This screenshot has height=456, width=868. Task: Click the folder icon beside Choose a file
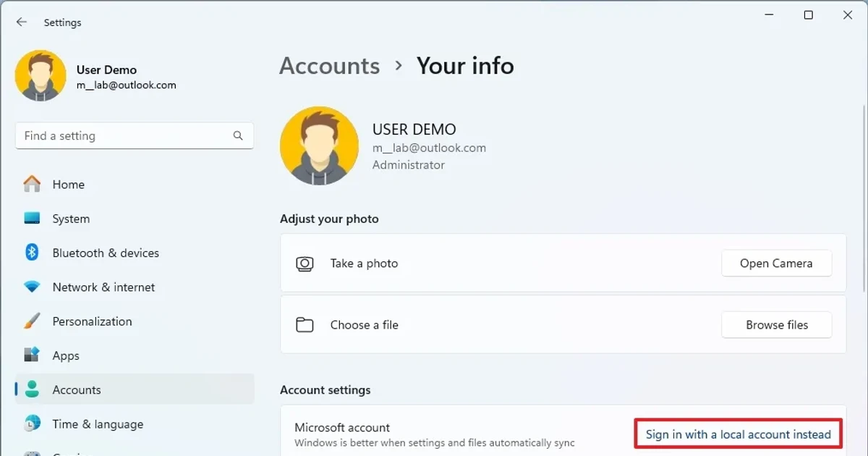[305, 325]
